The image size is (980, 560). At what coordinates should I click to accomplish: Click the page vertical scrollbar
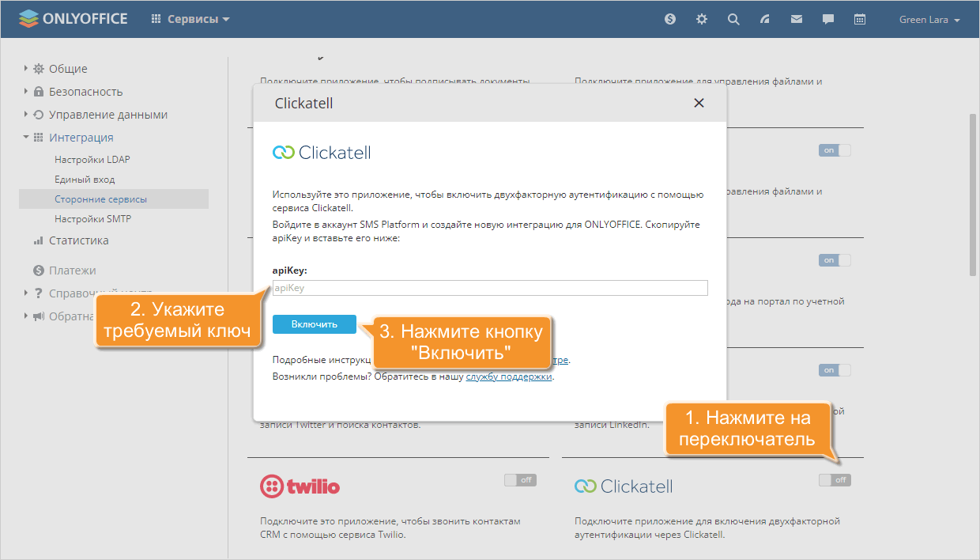tap(974, 195)
